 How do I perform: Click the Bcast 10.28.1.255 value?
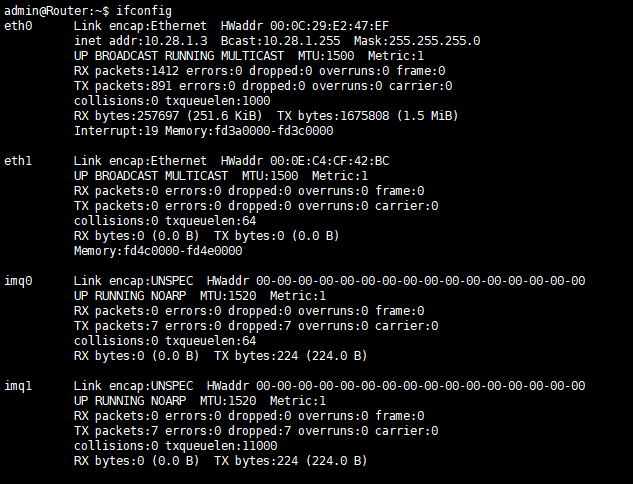click(281, 41)
